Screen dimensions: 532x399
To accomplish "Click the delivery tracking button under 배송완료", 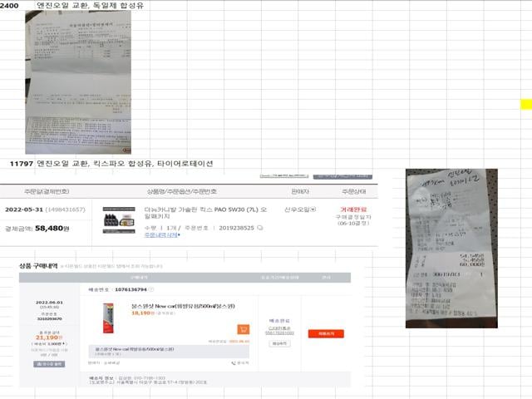I will coord(279,343).
